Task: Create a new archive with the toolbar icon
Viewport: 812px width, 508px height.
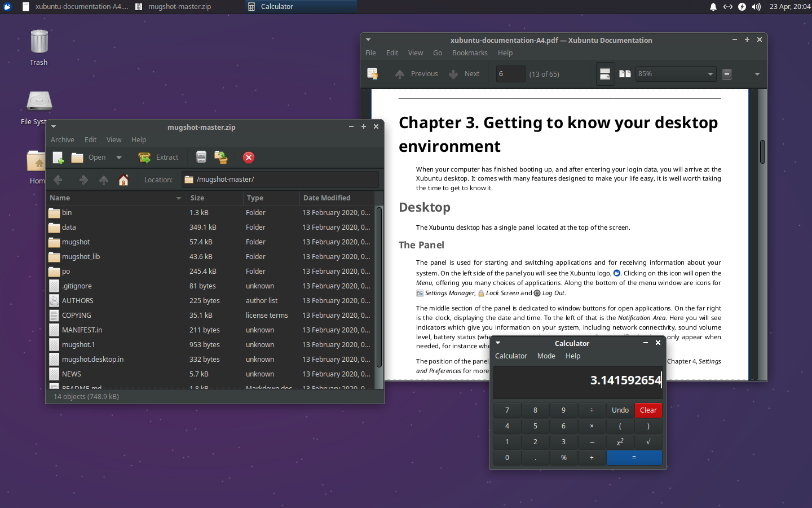Action: pyautogui.click(x=58, y=157)
